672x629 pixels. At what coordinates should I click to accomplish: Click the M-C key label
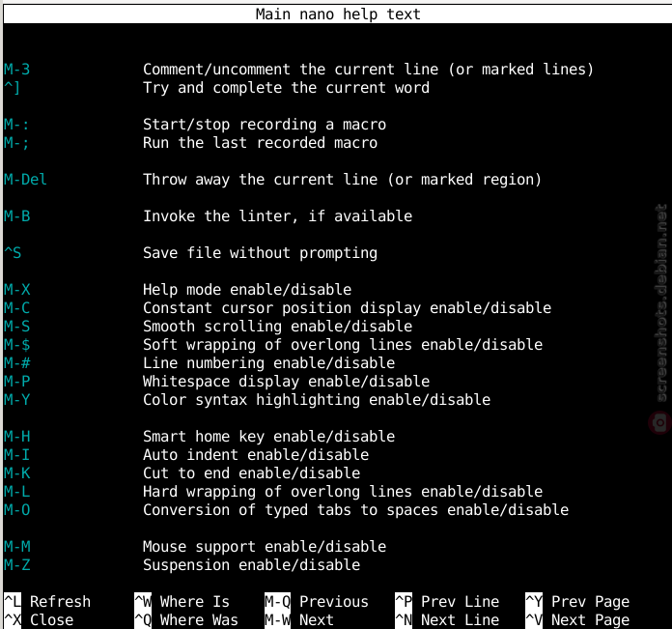16,308
